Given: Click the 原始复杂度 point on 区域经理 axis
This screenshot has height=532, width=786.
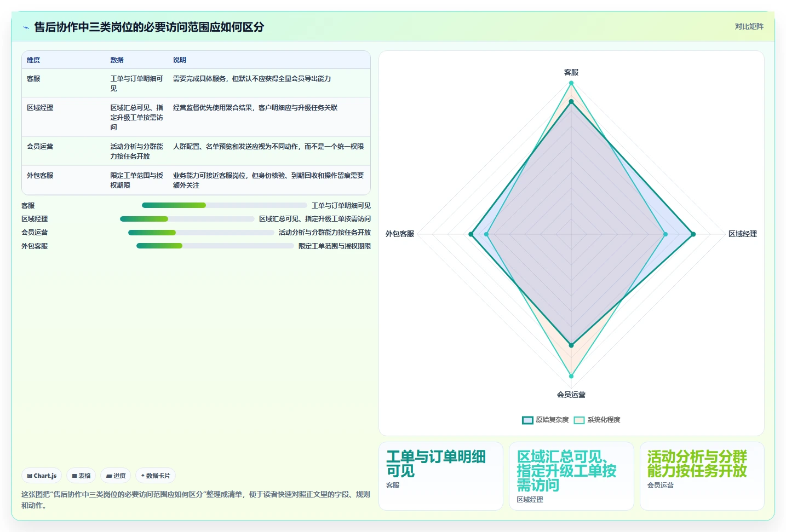Looking at the screenshot, I should pos(693,234).
